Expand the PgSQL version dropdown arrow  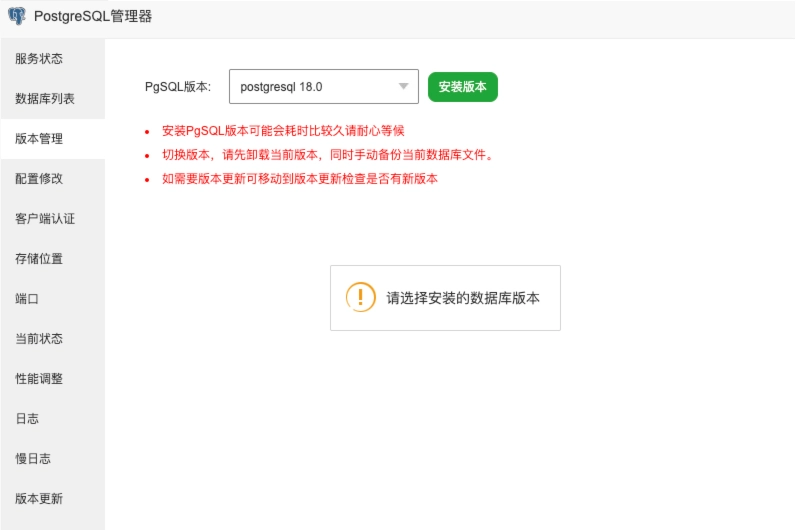tap(404, 86)
